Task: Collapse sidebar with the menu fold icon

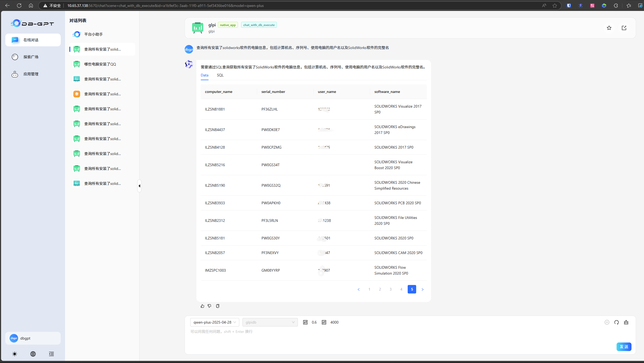Action: click(x=51, y=354)
